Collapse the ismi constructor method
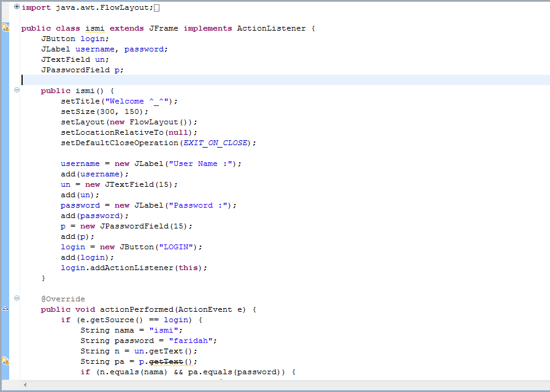Screen dimensions: 550x392 pos(17,90)
